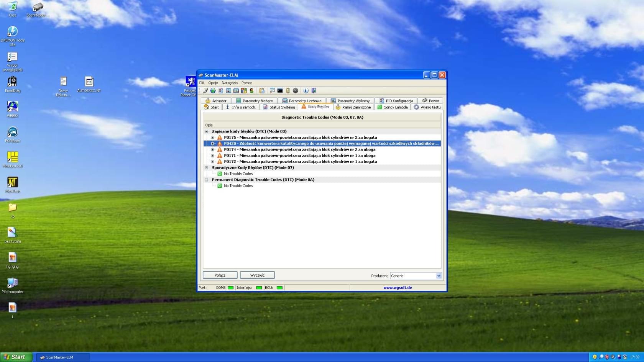This screenshot has width=644, height=362.
Task: Click the clipboard toolbar icon
Action: click(x=262, y=91)
